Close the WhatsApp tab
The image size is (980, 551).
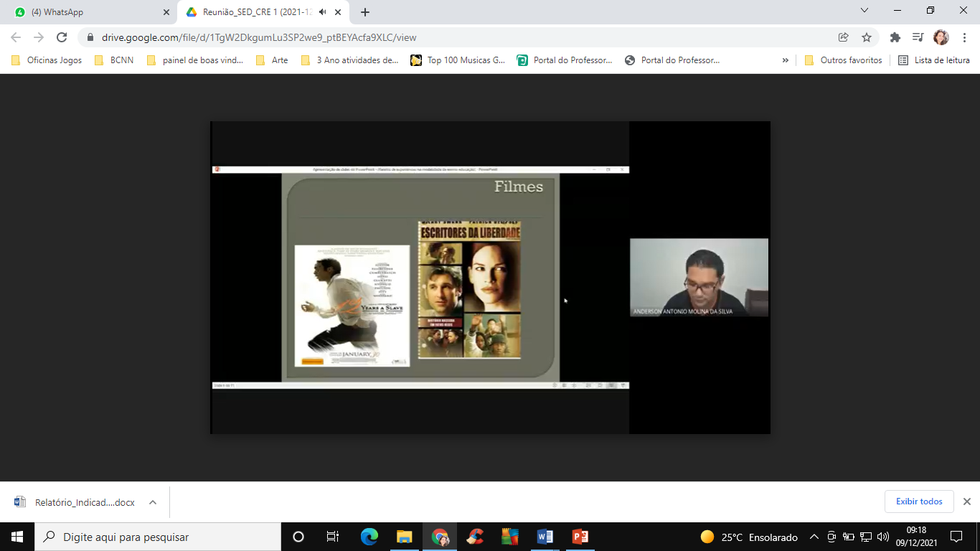(x=166, y=12)
